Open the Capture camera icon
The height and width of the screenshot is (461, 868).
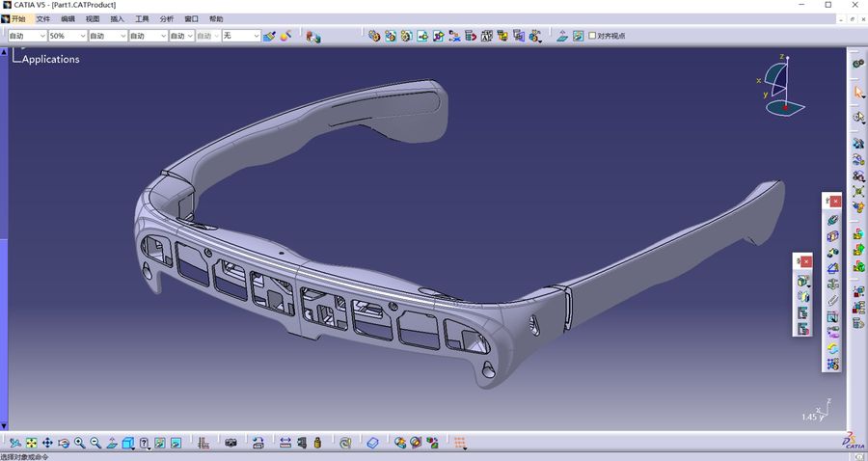[231, 443]
